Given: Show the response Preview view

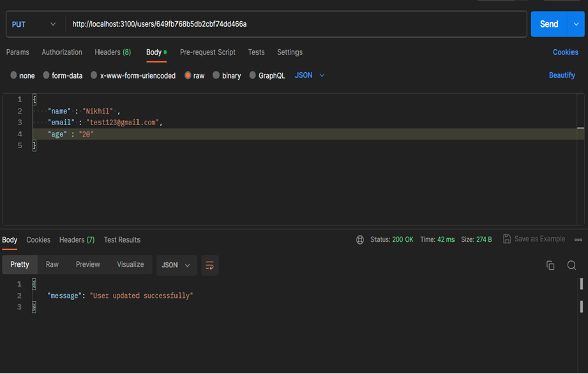Looking at the screenshot, I should click(87, 265).
